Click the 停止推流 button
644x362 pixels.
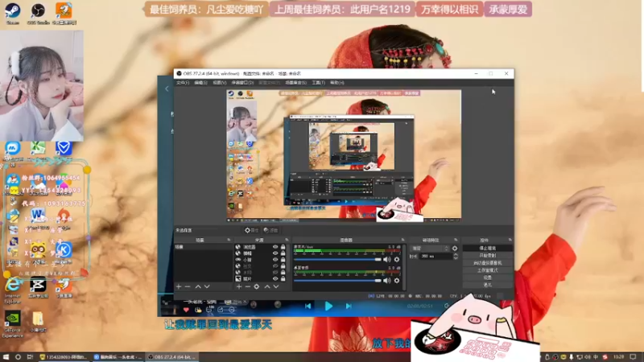(488, 249)
